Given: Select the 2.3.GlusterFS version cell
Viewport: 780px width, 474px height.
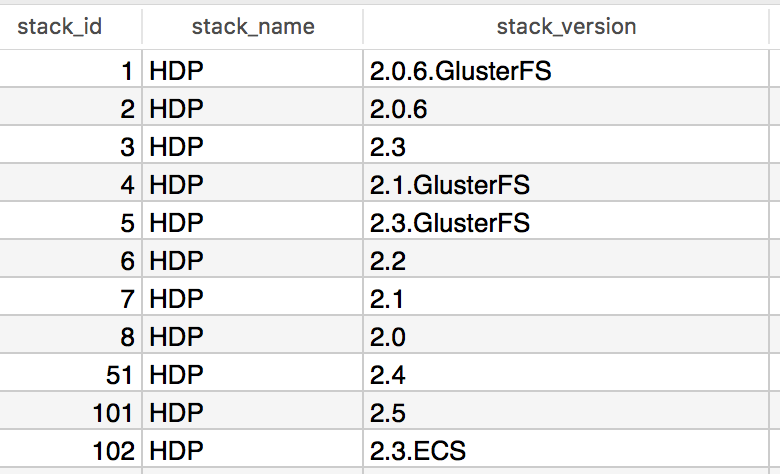Looking at the screenshot, I should click(x=566, y=223).
